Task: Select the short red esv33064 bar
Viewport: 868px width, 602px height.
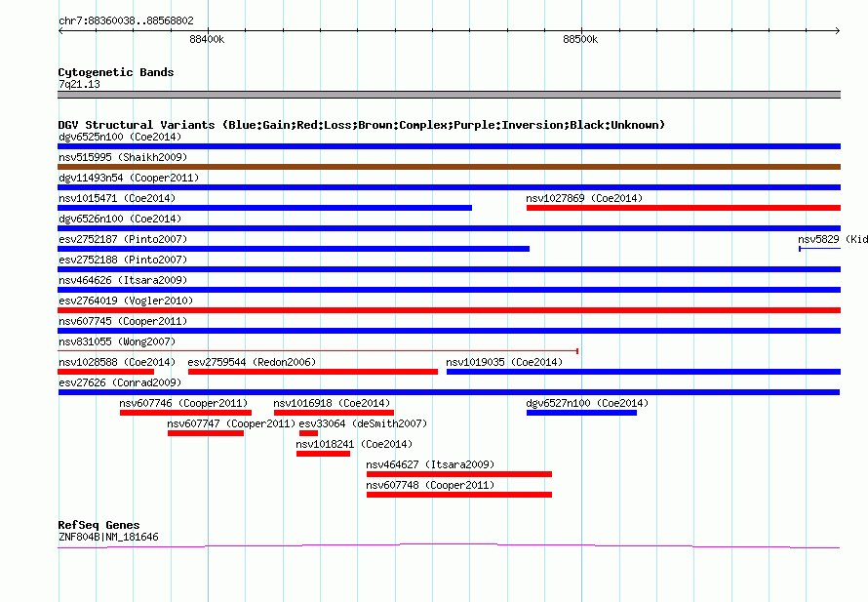Action: [x=309, y=433]
